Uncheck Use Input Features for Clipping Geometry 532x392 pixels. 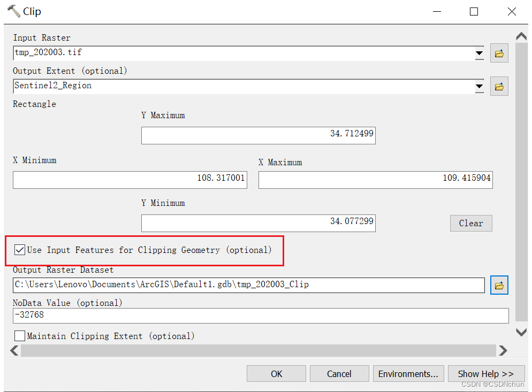(x=20, y=249)
